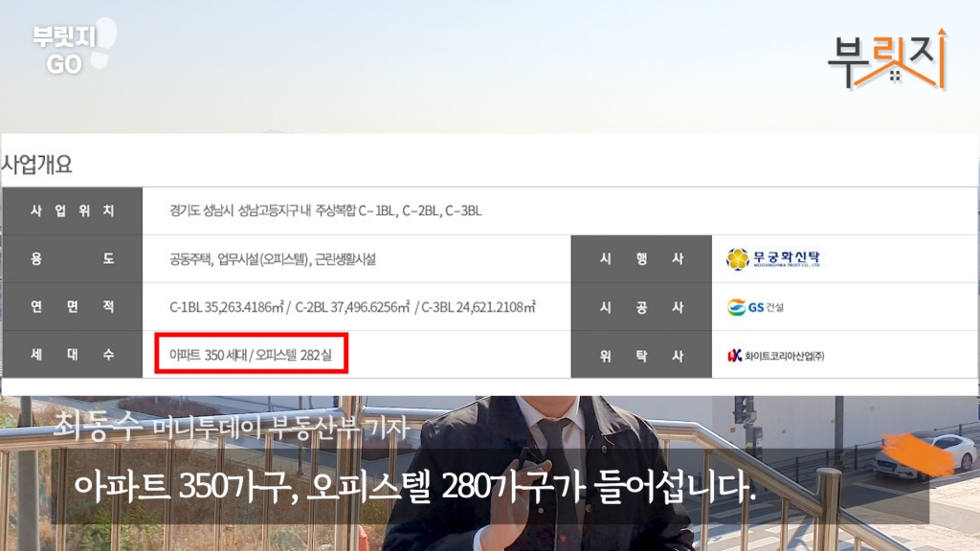This screenshot has width=980, height=551.
Task: Click the orange brush stroke graphic
Action: point(916,456)
